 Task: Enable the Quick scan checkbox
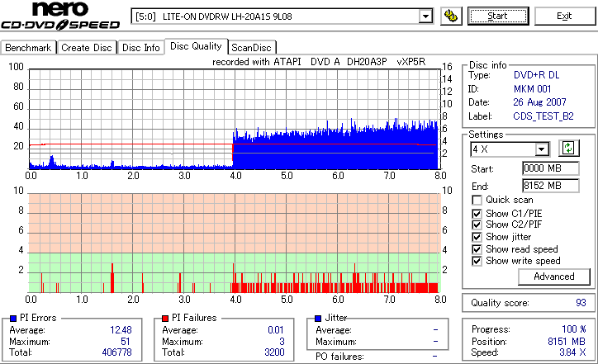coord(477,200)
